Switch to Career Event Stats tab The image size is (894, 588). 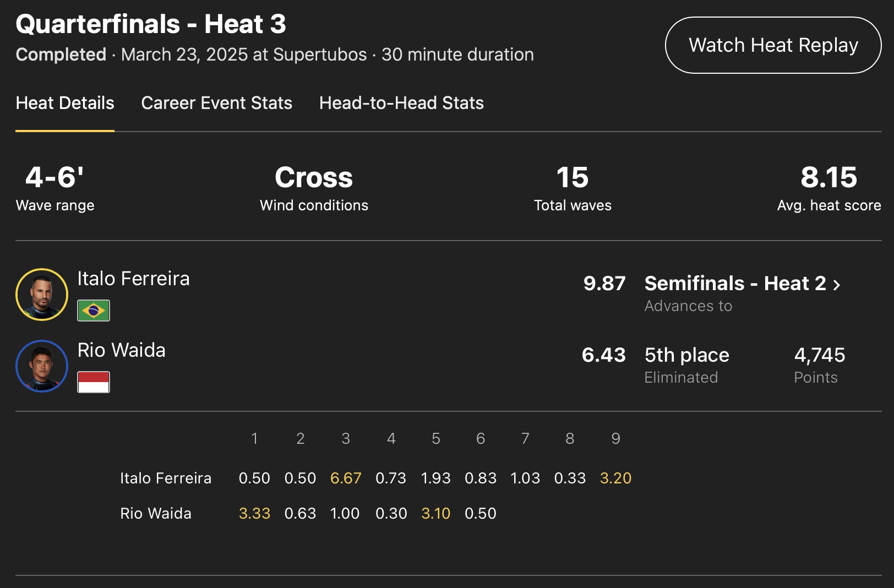pos(216,103)
